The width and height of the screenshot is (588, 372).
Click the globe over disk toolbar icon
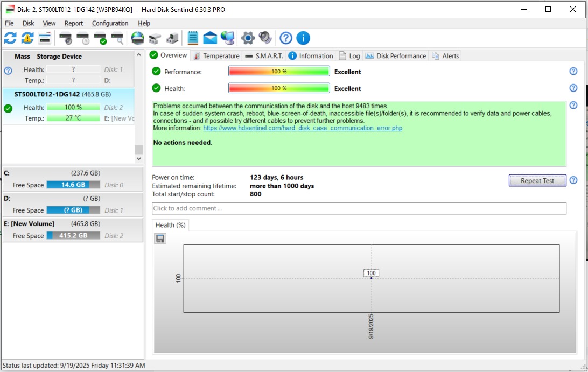click(x=138, y=38)
